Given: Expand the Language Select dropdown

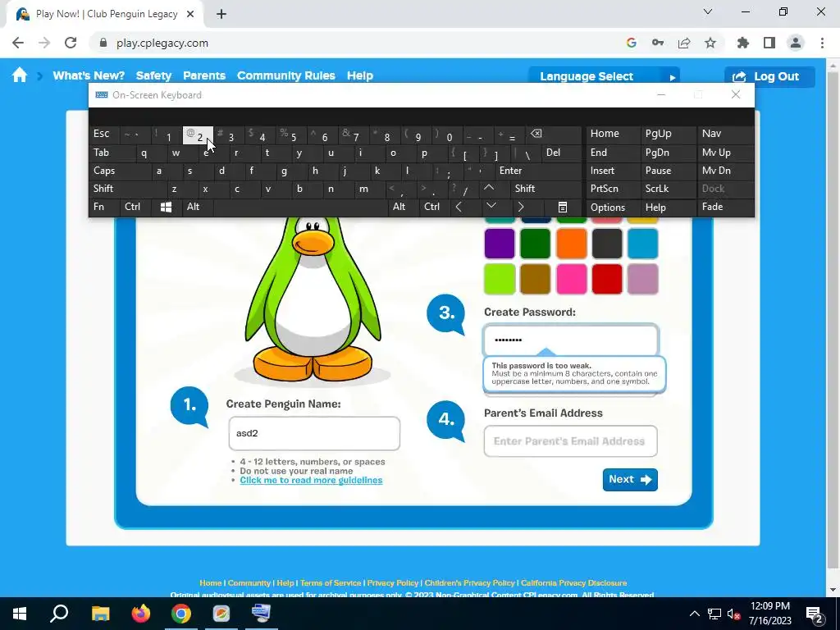Looking at the screenshot, I should (604, 76).
